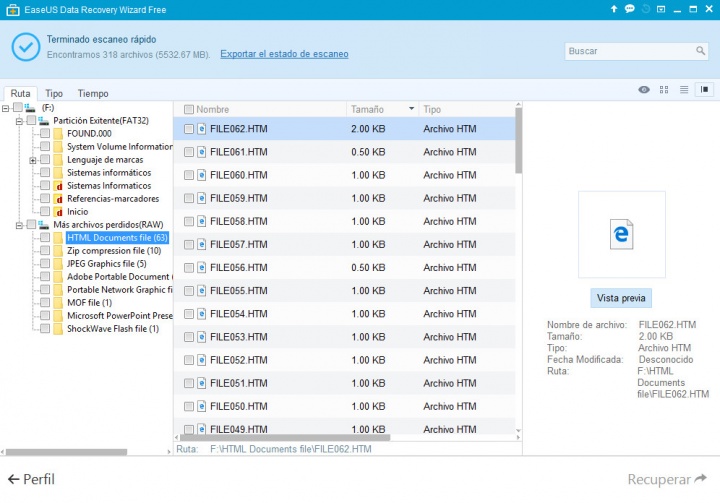Check the FILE053.HTM checkbox
The width and height of the screenshot is (720, 503).
pos(189,337)
